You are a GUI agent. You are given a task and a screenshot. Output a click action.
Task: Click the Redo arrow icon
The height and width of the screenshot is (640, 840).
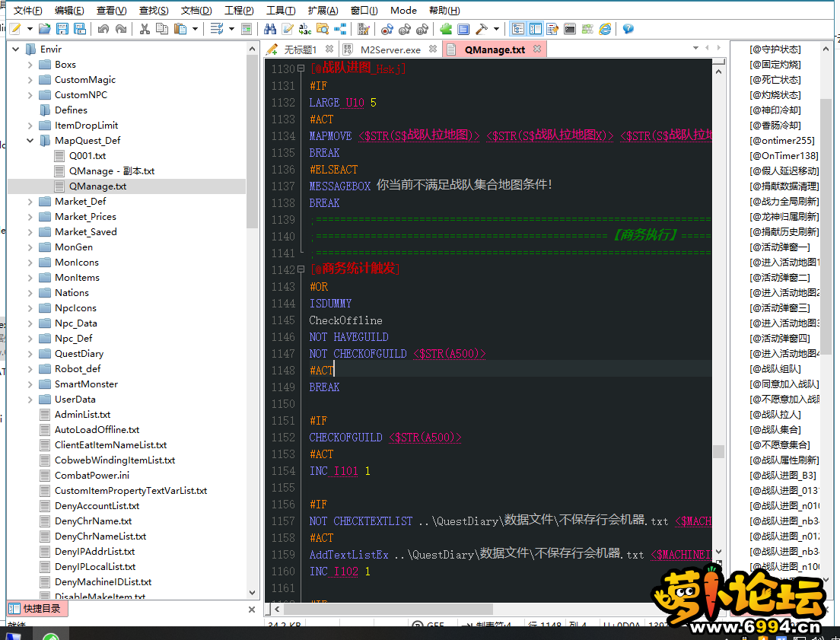(121, 29)
